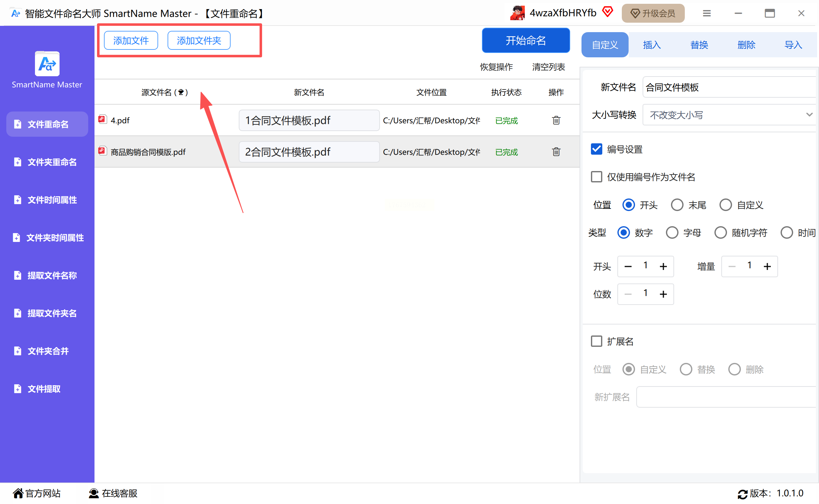Click the 开始命名 button
The height and width of the screenshot is (504, 819).
tap(526, 41)
